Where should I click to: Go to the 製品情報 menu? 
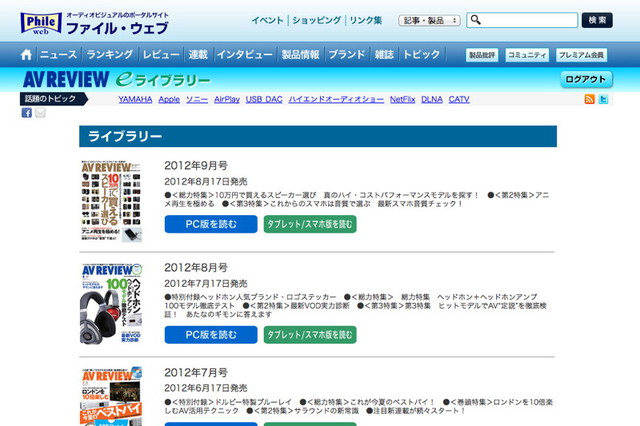pyautogui.click(x=300, y=54)
